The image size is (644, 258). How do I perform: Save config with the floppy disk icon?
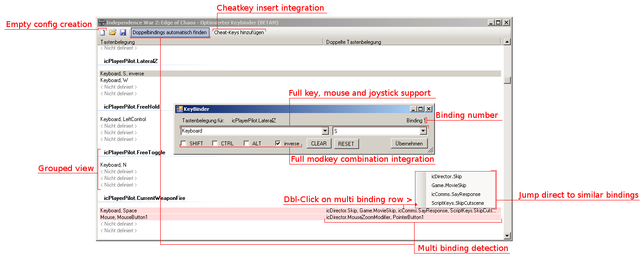(123, 32)
